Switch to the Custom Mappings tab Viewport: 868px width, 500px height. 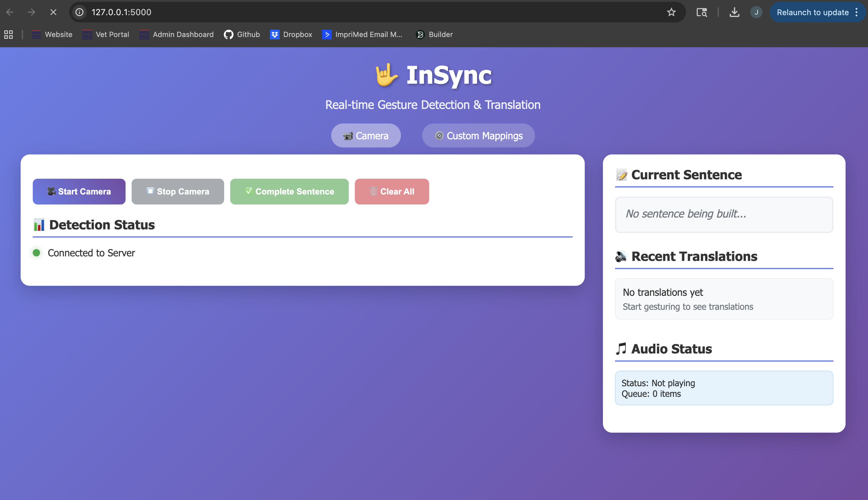(478, 136)
